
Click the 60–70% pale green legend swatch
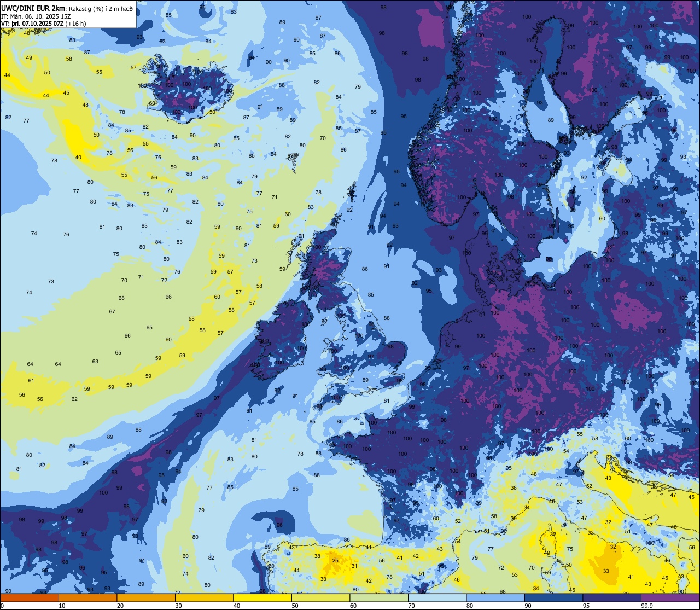pyautogui.click(x=379, y=598)
